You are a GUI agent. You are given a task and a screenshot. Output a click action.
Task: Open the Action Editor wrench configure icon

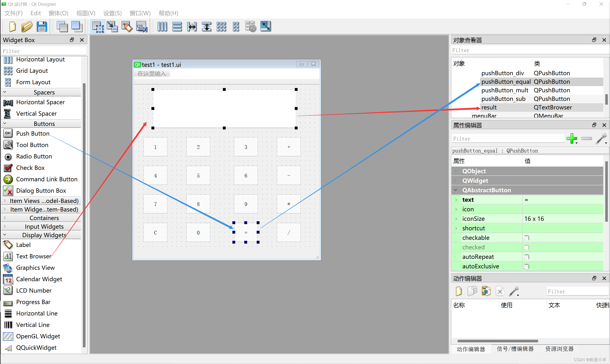(514, 291)
